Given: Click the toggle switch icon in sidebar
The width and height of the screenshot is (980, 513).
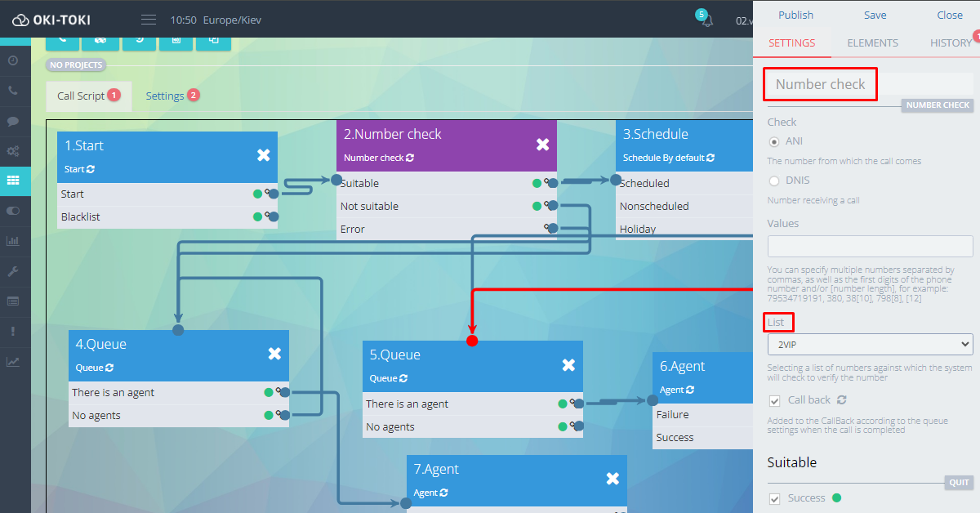Looking at the screenshot, I should (x=13, y=211).
